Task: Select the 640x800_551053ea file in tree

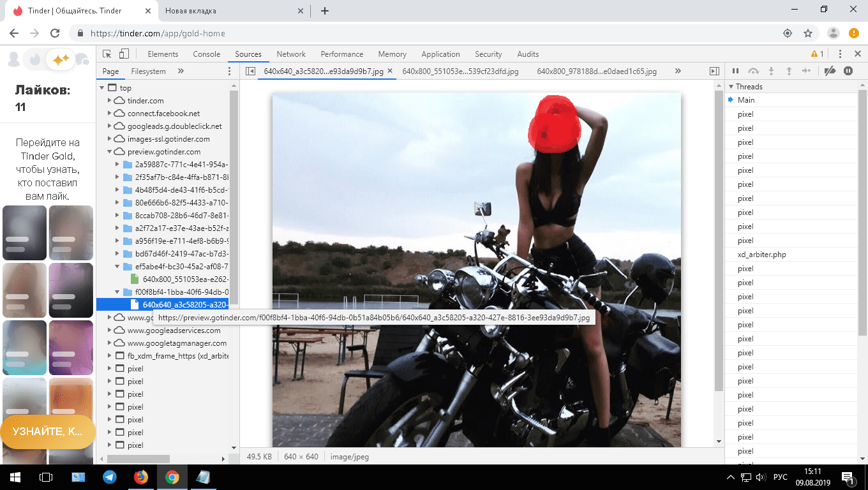Action: 185,279
